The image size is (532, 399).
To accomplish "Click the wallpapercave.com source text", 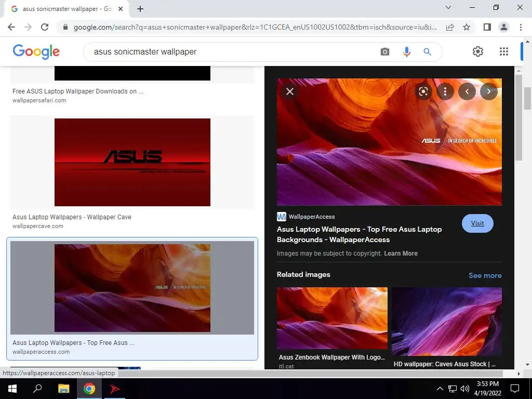I will 37,226.
